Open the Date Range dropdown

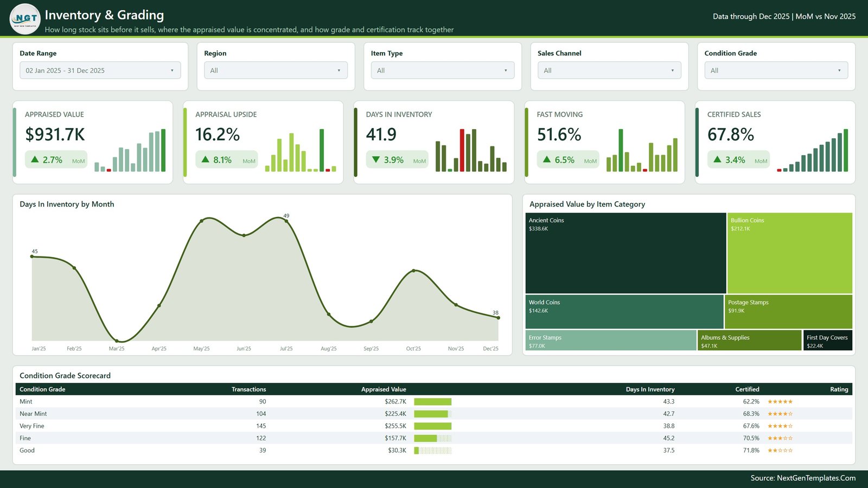click(100, 70)
